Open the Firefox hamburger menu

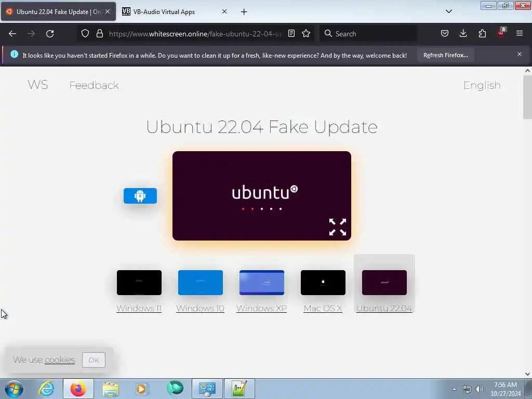[520, 33]
